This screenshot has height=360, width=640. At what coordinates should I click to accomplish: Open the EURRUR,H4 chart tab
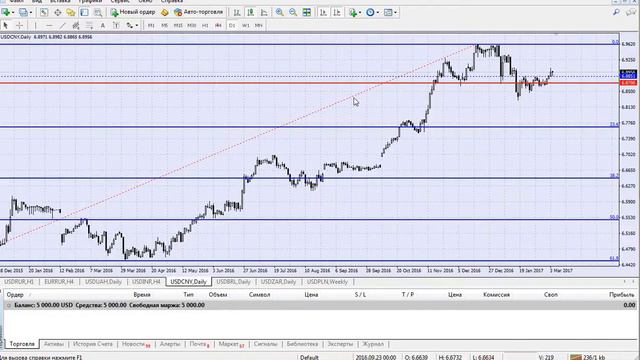[x=59, y=282]
